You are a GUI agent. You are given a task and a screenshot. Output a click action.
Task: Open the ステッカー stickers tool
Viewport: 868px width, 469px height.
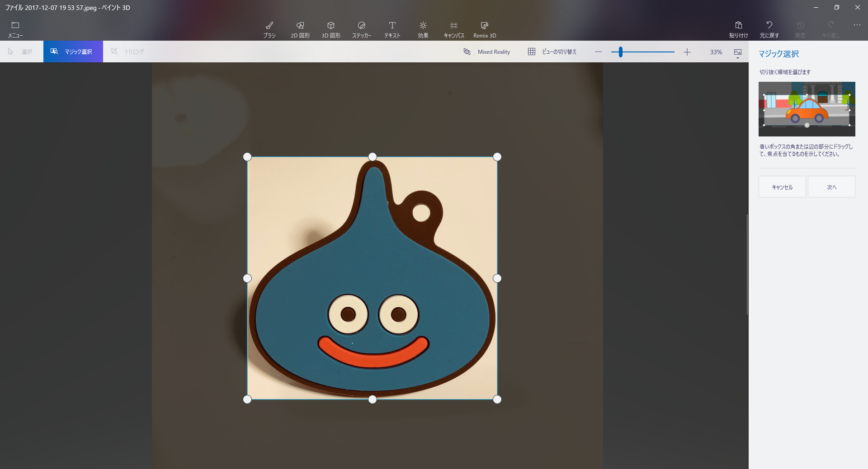(362, 29)
